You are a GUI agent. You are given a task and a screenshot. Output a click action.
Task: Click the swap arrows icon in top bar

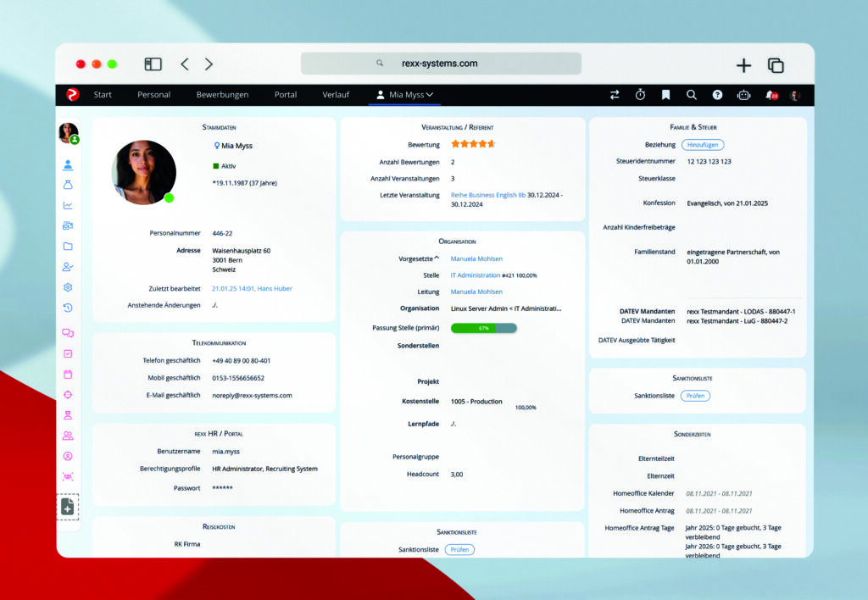(x=615, y=95)
